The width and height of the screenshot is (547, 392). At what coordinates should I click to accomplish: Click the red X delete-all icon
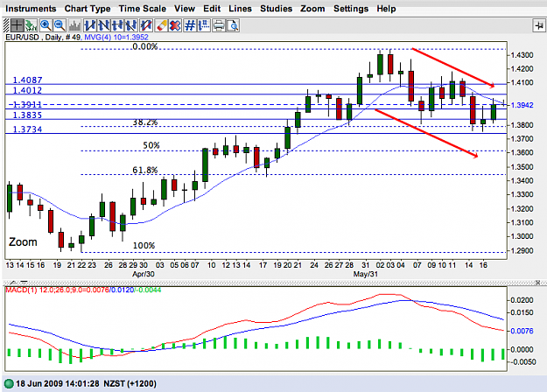point(175,25)
